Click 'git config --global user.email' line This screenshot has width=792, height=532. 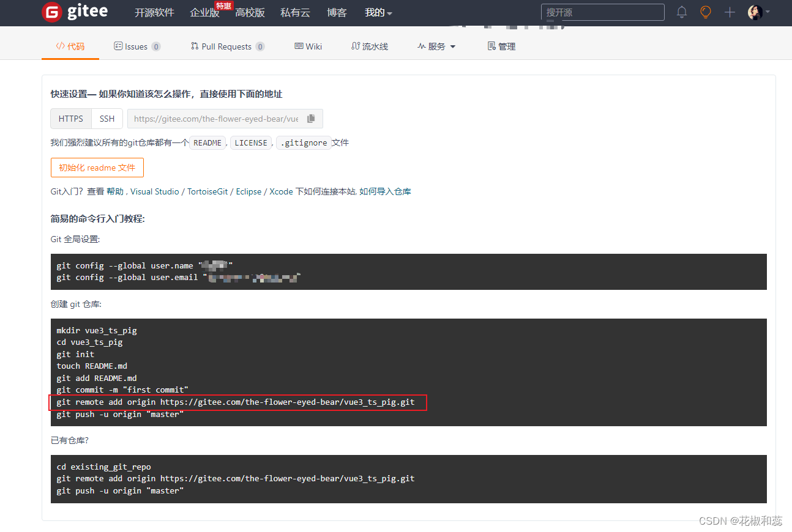pyautogui.click(x=178, y=278)
